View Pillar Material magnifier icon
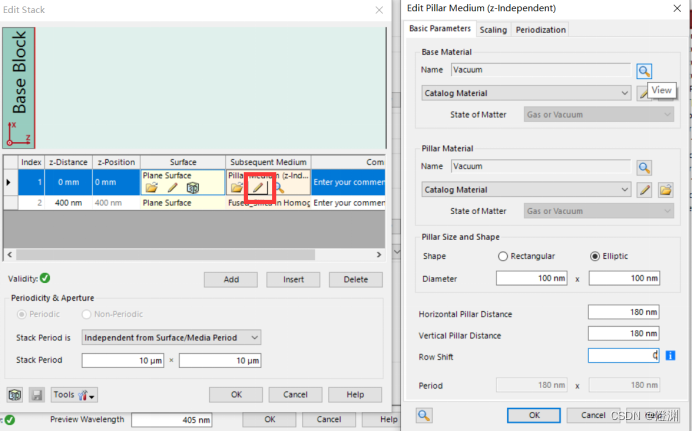 pos(644,168)
